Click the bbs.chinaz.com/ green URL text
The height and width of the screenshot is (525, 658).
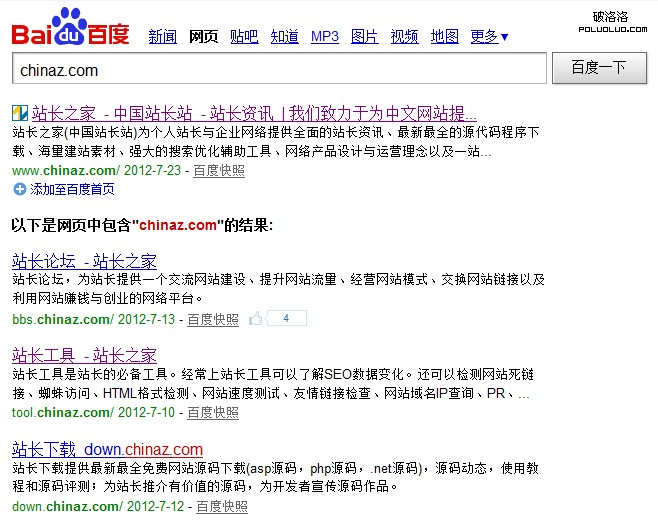pos(63,319)
